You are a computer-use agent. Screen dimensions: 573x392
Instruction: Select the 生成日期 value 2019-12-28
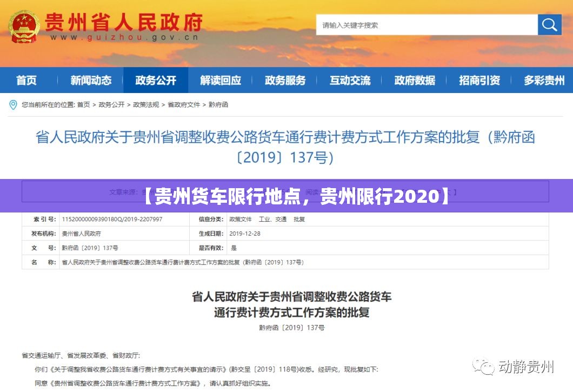[245, 233]
